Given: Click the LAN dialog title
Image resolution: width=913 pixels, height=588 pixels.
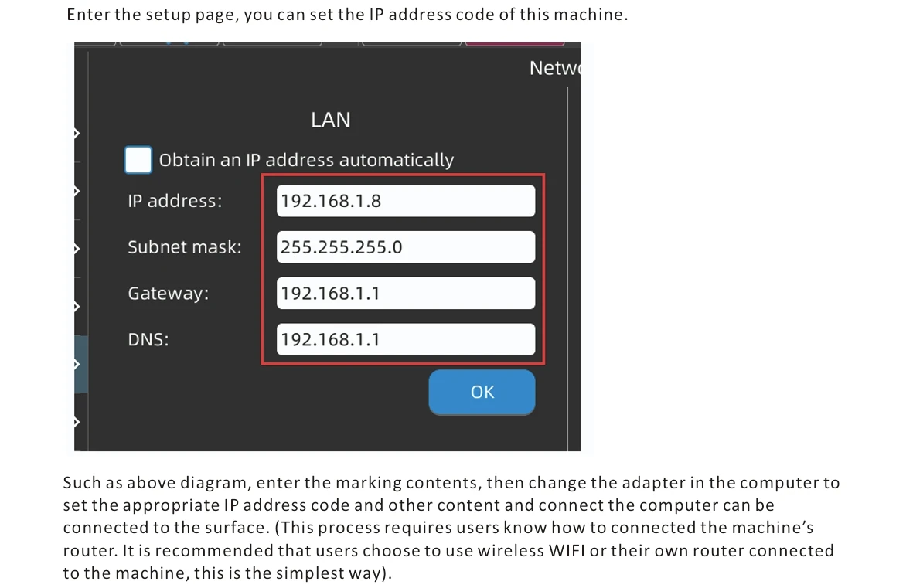Looking at the screenshot, I should click(331, 120).
